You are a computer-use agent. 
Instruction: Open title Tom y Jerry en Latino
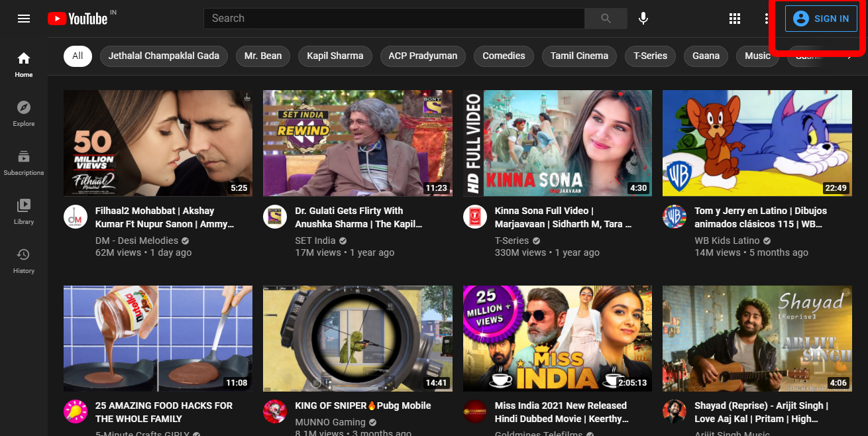click(761, 217)
